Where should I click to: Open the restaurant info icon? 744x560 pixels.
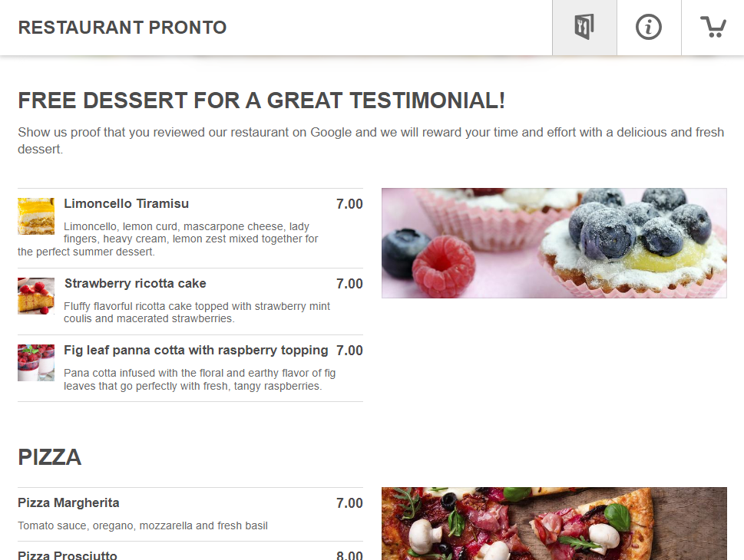pyautogui.click(x=649, y=28)
